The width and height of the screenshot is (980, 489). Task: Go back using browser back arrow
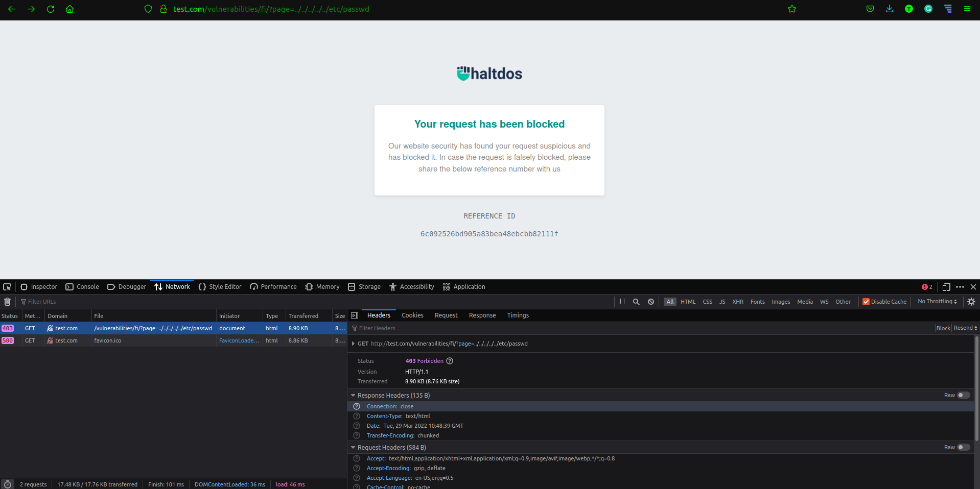click(12, 9)
